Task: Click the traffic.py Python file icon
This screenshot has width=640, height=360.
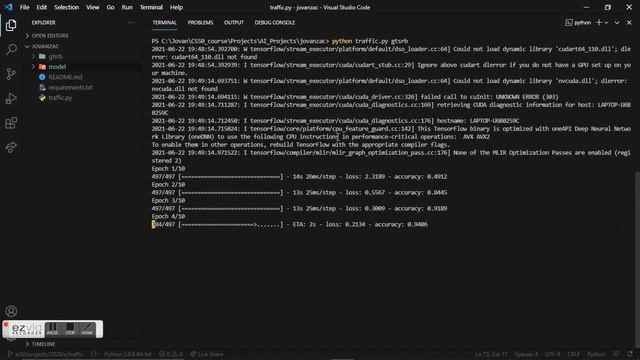Action: coord(42,98)
